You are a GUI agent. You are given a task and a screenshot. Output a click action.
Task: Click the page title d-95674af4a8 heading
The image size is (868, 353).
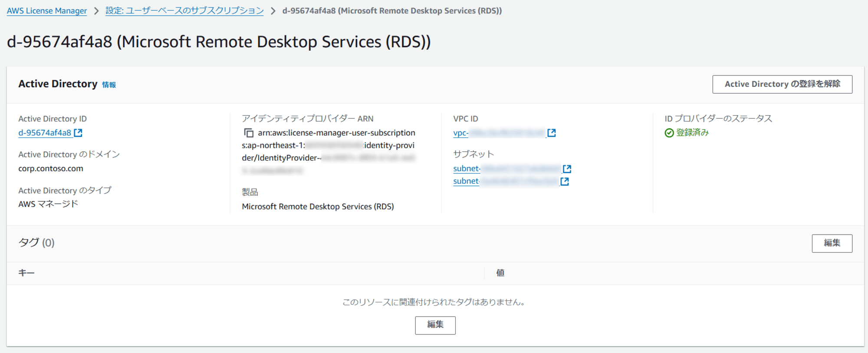[219, 42]
